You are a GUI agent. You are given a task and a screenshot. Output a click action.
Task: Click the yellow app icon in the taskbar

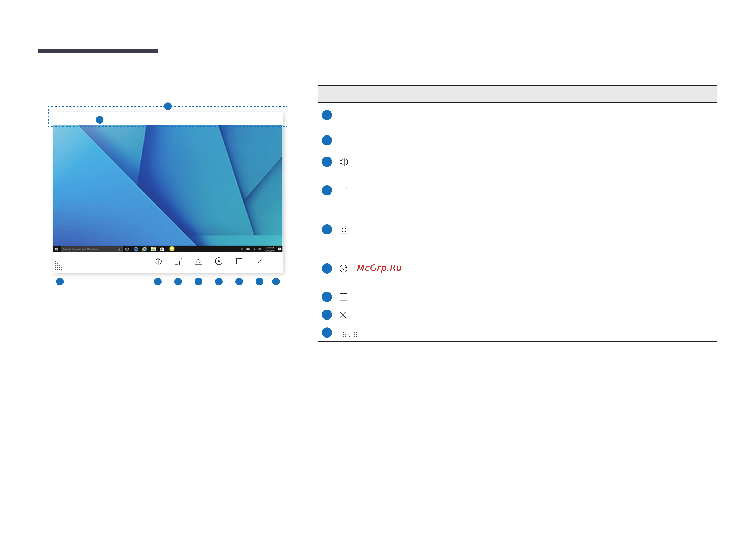click(172, 249)
